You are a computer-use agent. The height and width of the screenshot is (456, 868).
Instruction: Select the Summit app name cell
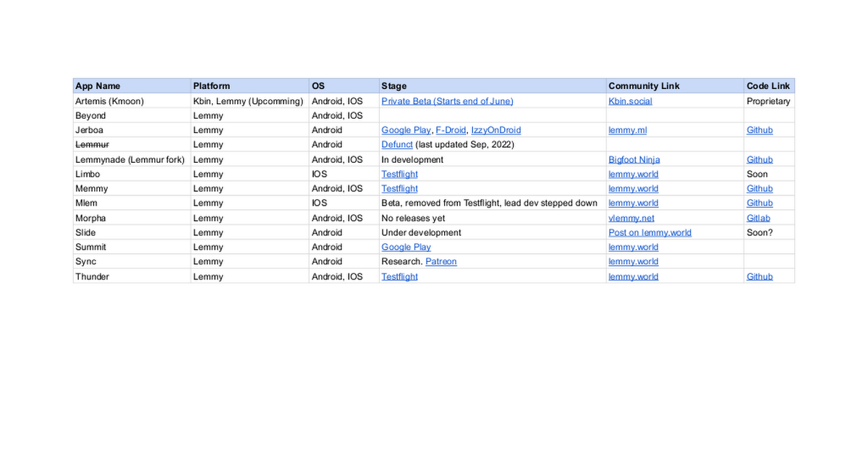point(132,247)
